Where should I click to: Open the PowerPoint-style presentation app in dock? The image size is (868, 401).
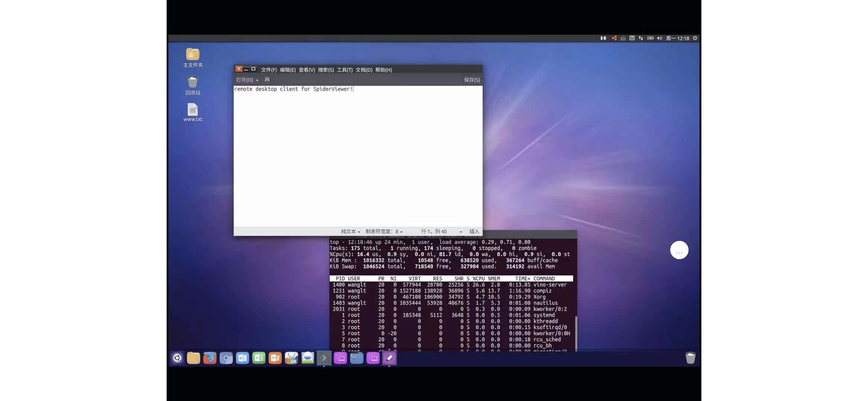(275, 358)
